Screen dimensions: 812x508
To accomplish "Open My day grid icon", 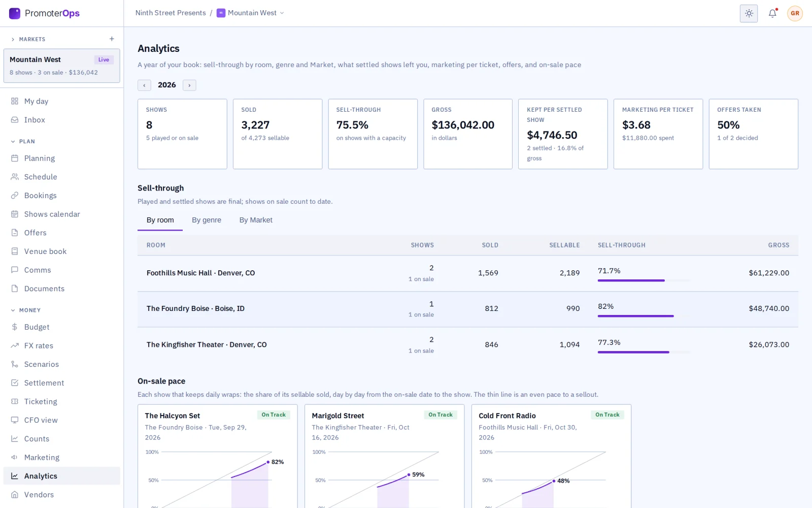I will 15,101.
